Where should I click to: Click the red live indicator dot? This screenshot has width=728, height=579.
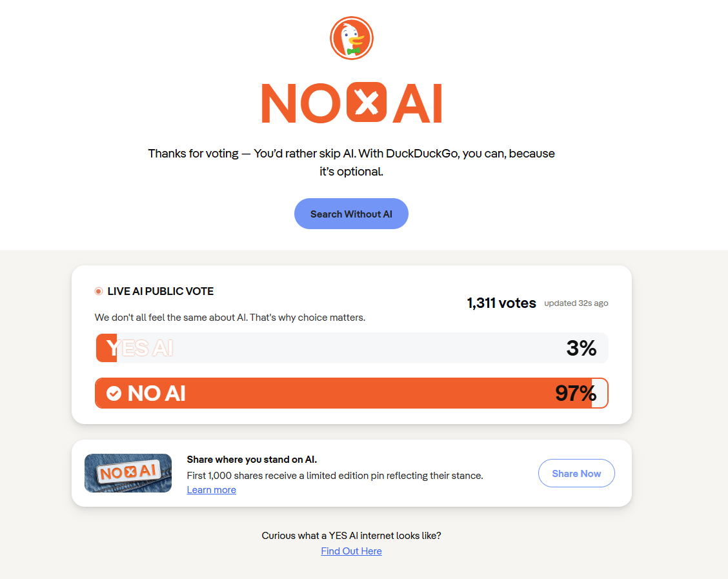99,291
